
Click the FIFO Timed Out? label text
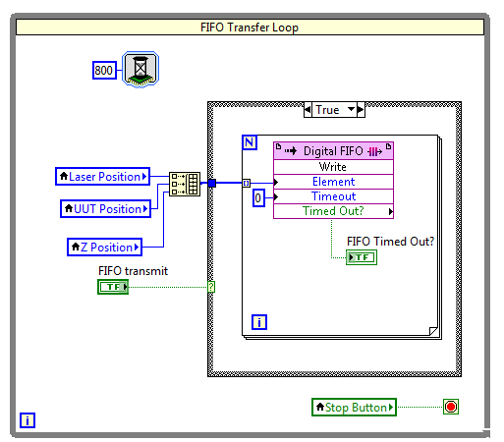[x=390, y=242]
